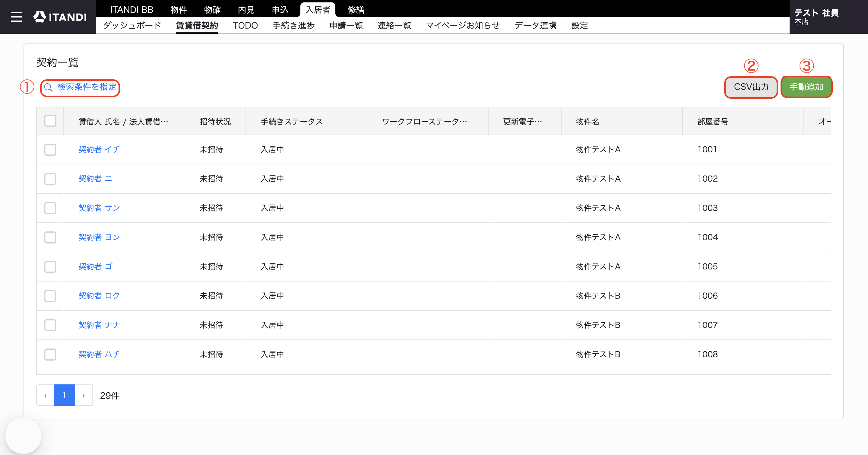Click 賃借人 氏名 column header

point(123,122)
